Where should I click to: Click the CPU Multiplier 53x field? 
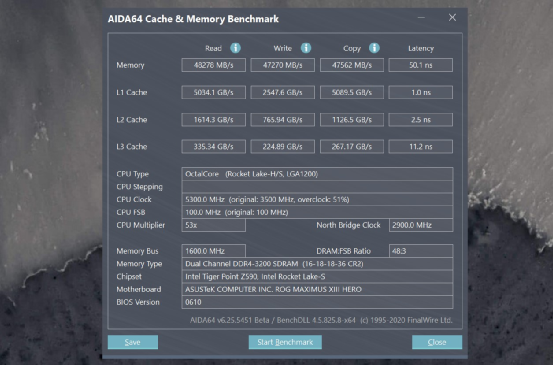213,225
